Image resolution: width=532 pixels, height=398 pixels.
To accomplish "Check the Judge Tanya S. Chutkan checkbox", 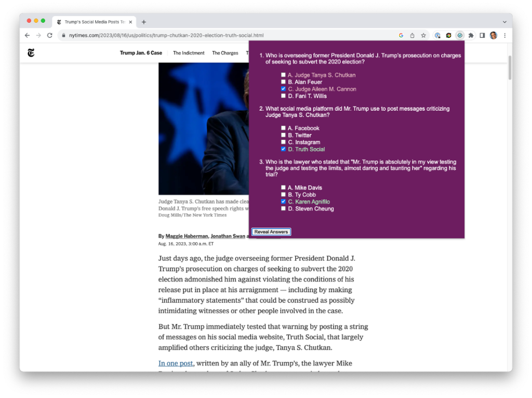I will pos(283,75).
